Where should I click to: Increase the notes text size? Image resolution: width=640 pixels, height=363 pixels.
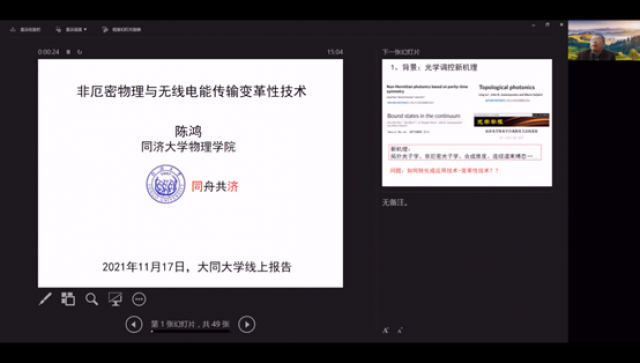(385, 330)
